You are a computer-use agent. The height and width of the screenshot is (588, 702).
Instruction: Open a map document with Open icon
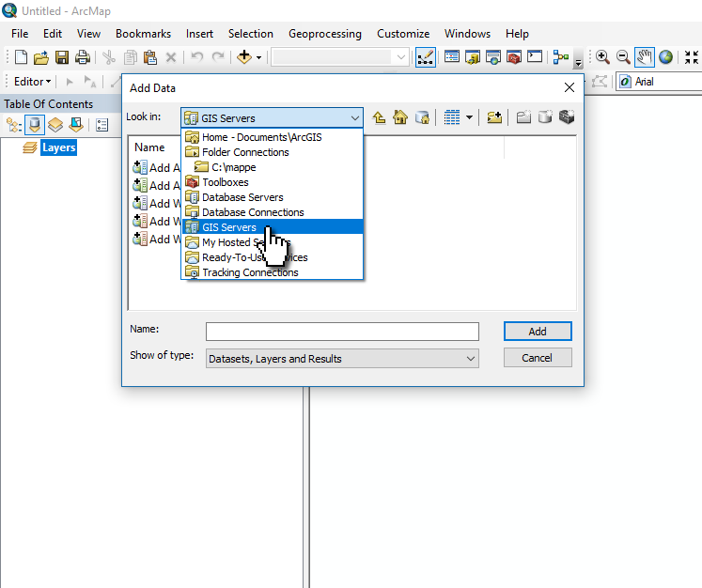coord(41,57)
